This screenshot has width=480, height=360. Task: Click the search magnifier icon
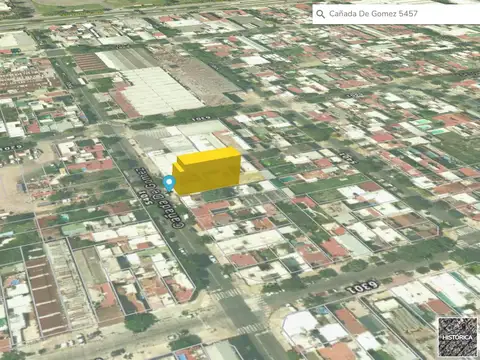pos(320,14)
